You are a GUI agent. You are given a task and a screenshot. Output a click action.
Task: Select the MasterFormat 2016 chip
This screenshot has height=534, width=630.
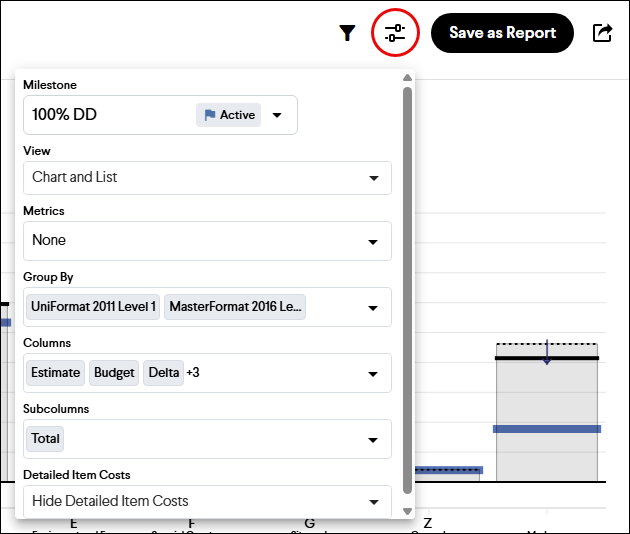click(x=235, y=307)
